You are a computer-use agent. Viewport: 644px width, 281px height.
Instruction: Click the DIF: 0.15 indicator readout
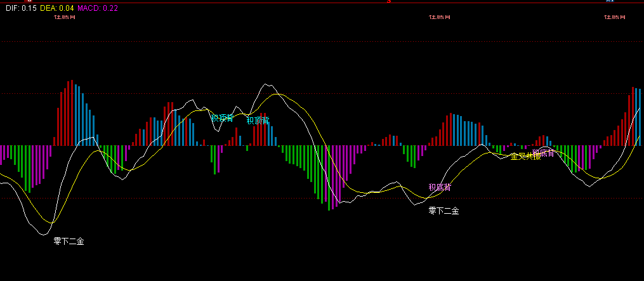point(18,8)
